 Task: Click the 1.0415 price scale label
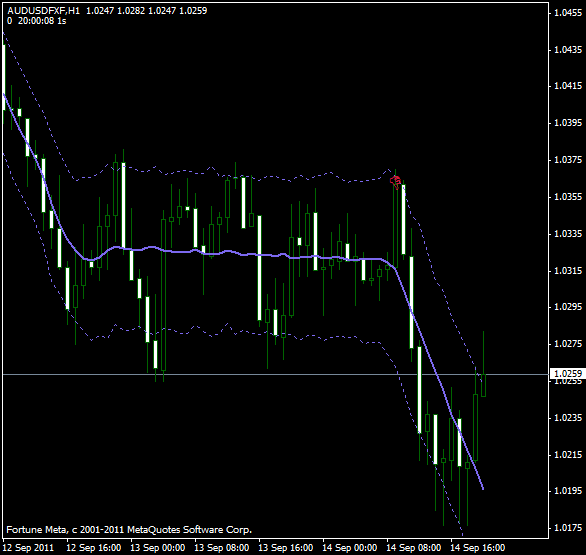click(568, 86)
